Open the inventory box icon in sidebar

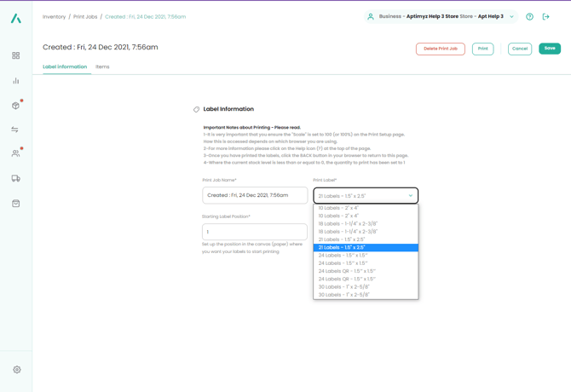[x=16, y=106]
